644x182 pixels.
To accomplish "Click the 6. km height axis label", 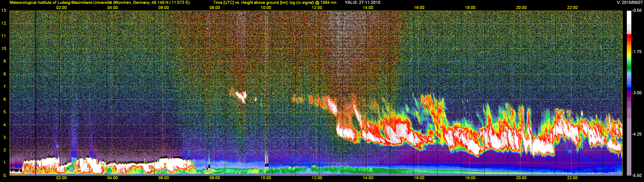I will point(5,99).
